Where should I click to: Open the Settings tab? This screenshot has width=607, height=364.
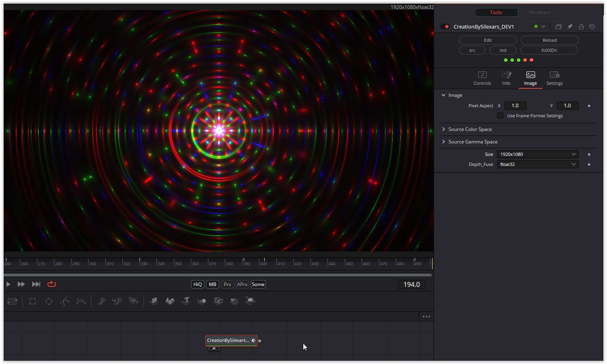[554, 78]
